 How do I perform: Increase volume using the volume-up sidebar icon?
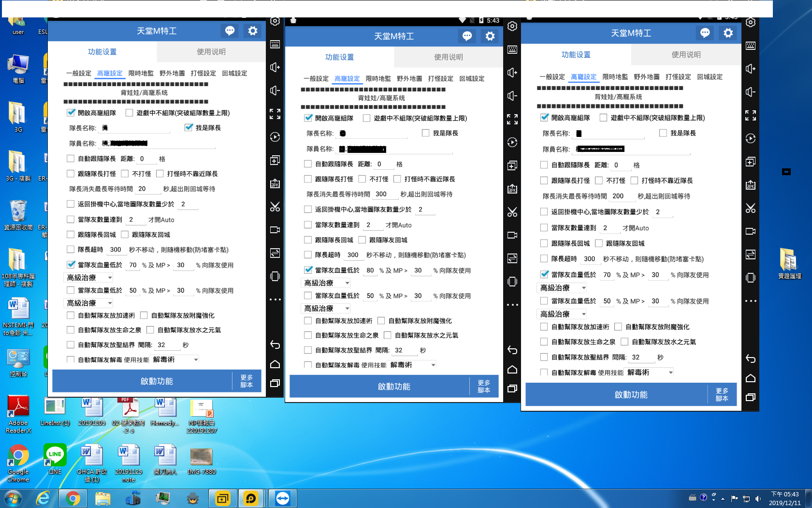[x=275, y=67]
